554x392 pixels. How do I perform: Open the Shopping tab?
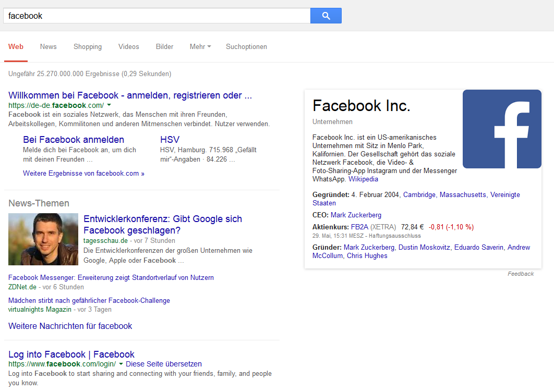(87, 46)
